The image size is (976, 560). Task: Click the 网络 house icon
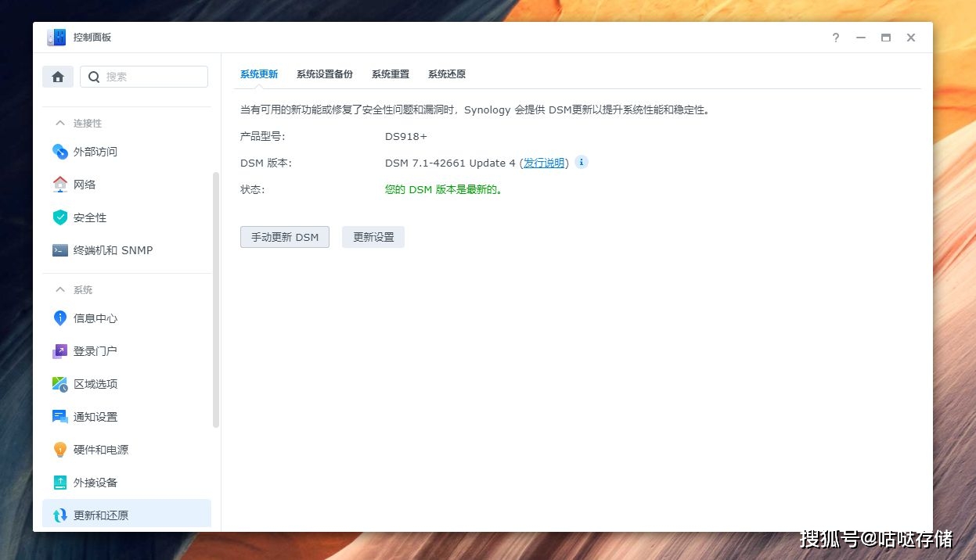coord(60,185)
